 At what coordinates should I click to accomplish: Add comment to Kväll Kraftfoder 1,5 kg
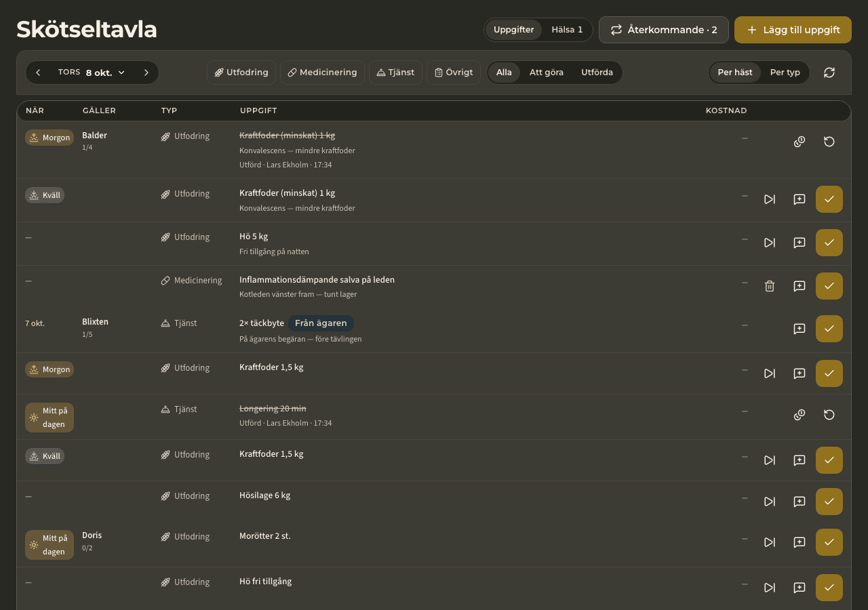pos(800,460)
